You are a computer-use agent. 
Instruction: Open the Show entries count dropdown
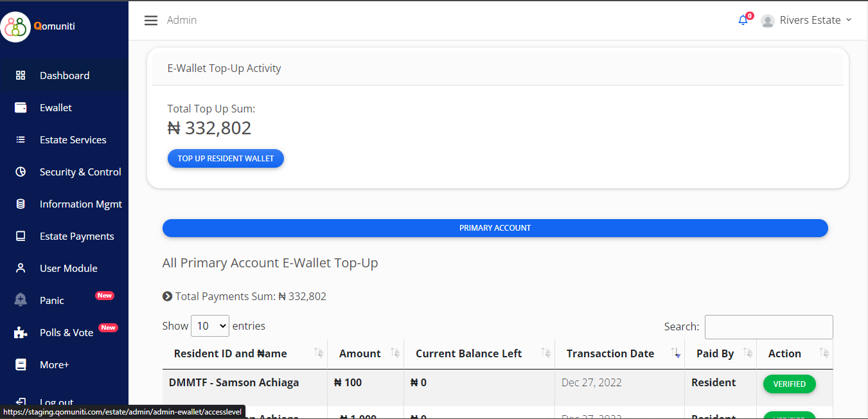coord(210,326)
